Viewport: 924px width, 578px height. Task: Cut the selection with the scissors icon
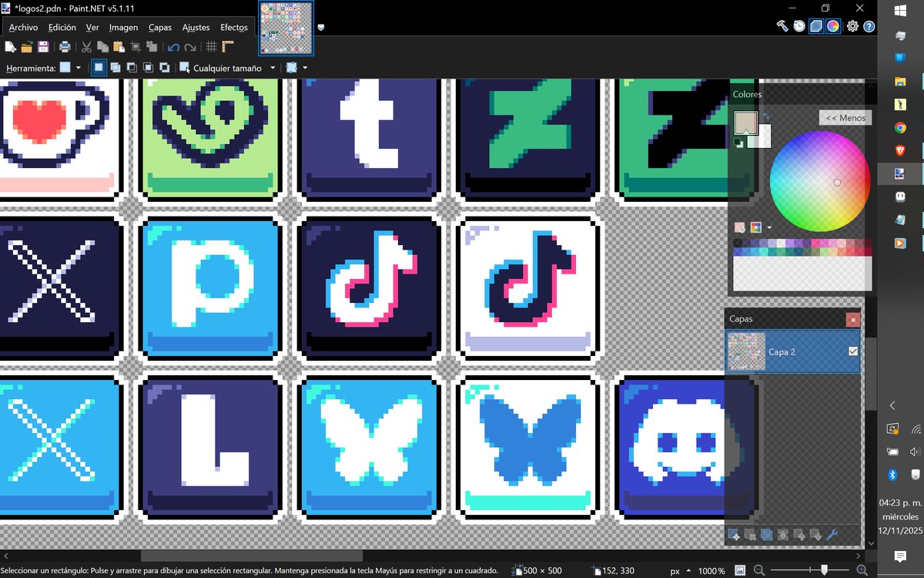(87, 47)
